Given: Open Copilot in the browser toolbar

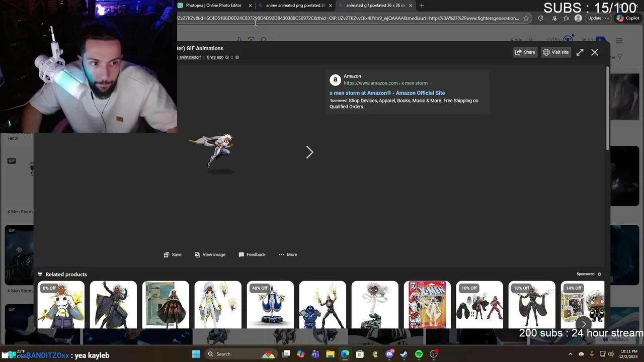Looking at the screenshot, I should [627, 18].
